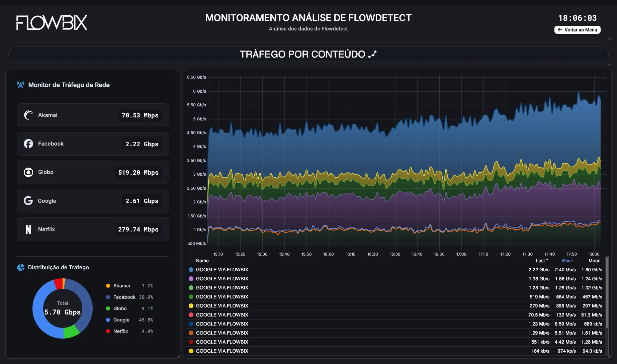Click the Netflix N logo icon
617x364 pixels.
[28, 229]
